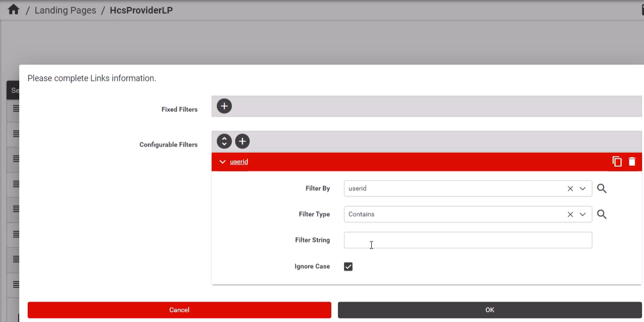Image resolution: width=644 pixels, height=322 pixels.
Task: Click the home icon in the breadcrumb
Action: 13,9
